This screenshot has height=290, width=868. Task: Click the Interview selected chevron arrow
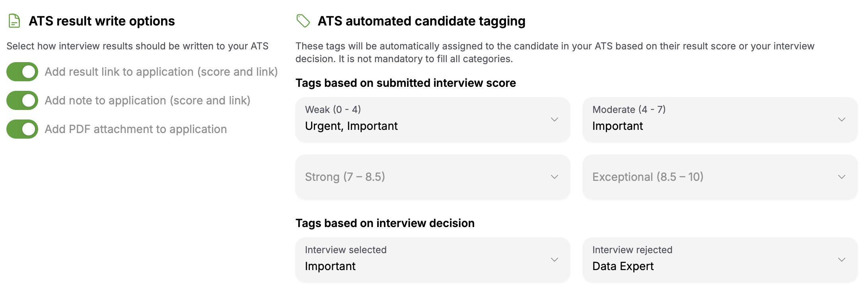555,260
